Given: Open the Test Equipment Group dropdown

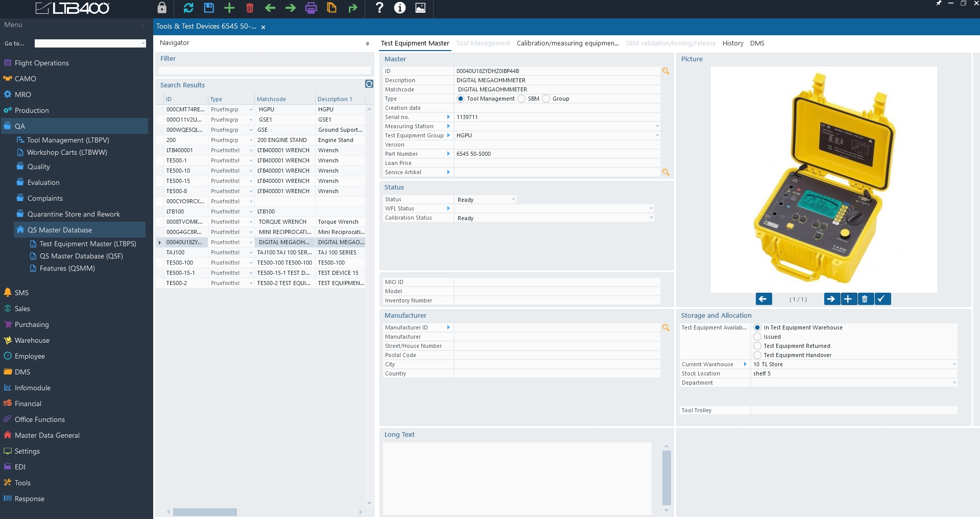Looking at the screenshot, I should pyautogui.click(x=657, y=135).
